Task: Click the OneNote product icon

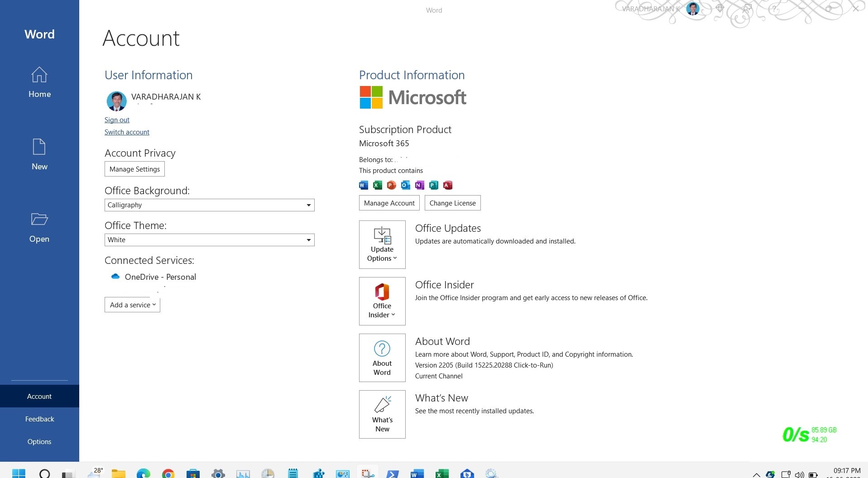Action: click(x=420, y=185)
